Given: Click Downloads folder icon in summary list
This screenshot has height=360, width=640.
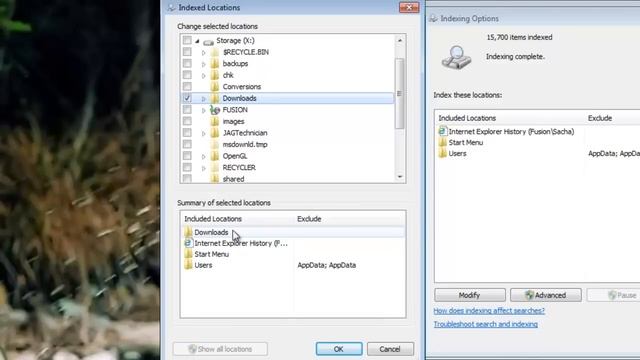Looking at the screenshot, I should click(188, 232).
